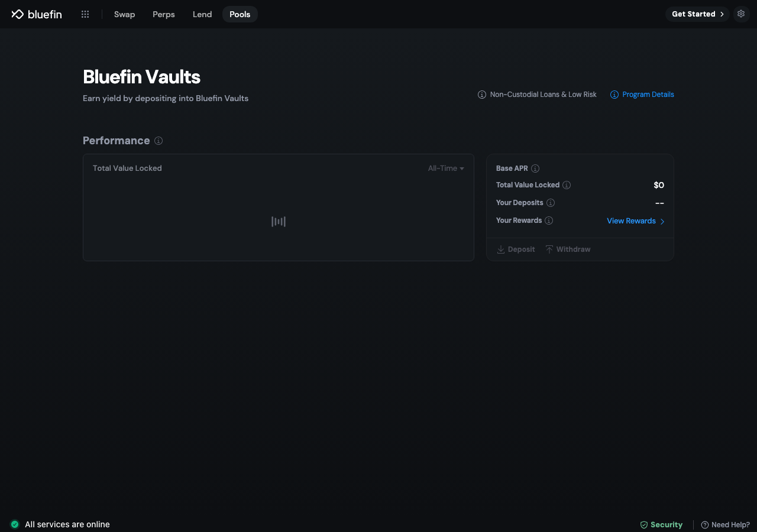
Task: Click the "Non-Custodial Loans & Low Risk" text
Action: [544, 95]
